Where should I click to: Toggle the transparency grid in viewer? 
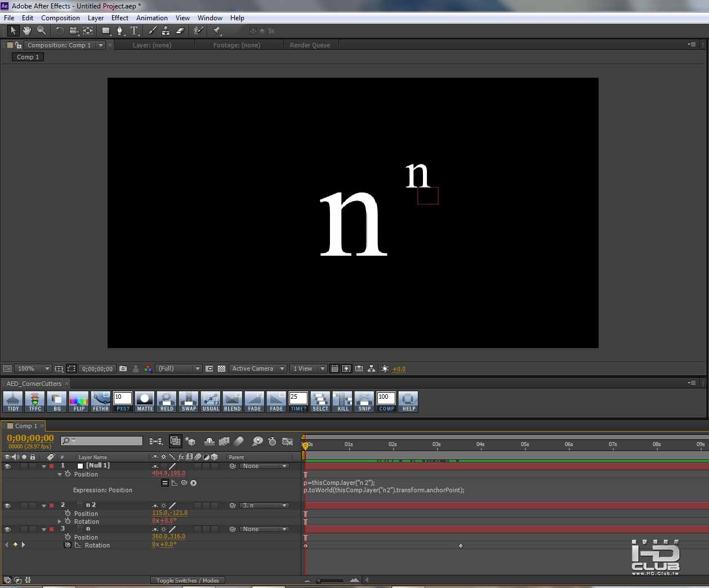(221, 369)
